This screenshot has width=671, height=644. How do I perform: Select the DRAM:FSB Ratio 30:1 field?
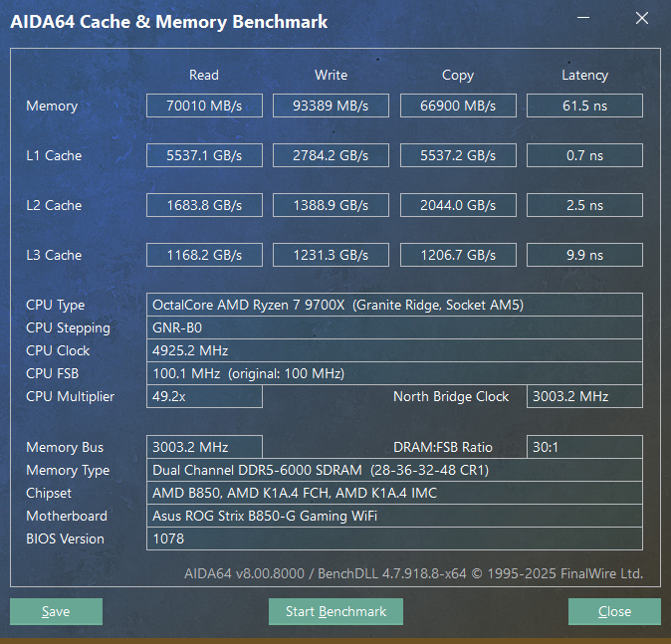(x=584, y=447)
